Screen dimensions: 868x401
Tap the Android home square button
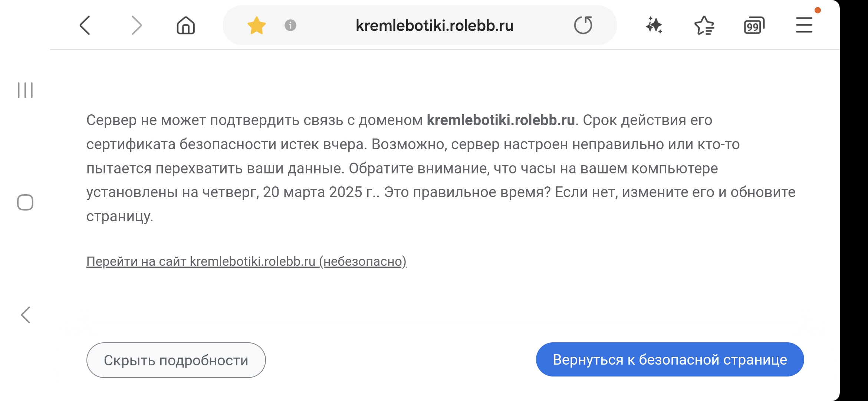(25, 202)
